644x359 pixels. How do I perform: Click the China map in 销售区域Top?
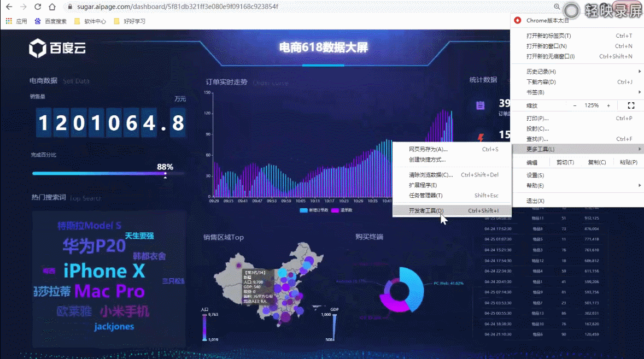pos(269,284)
